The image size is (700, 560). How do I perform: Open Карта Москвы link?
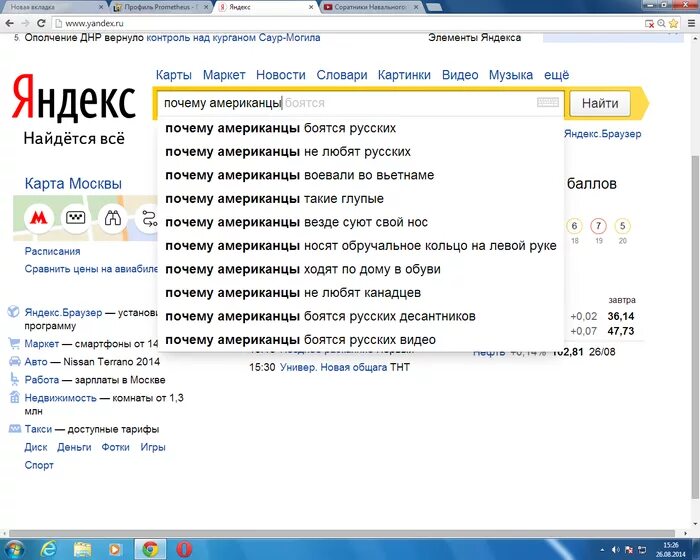click(73, 184)
